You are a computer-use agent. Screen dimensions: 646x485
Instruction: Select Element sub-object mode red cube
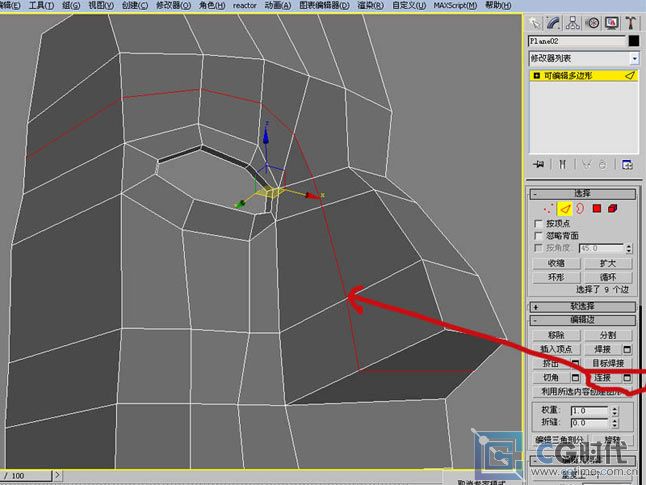pos(614,209)
